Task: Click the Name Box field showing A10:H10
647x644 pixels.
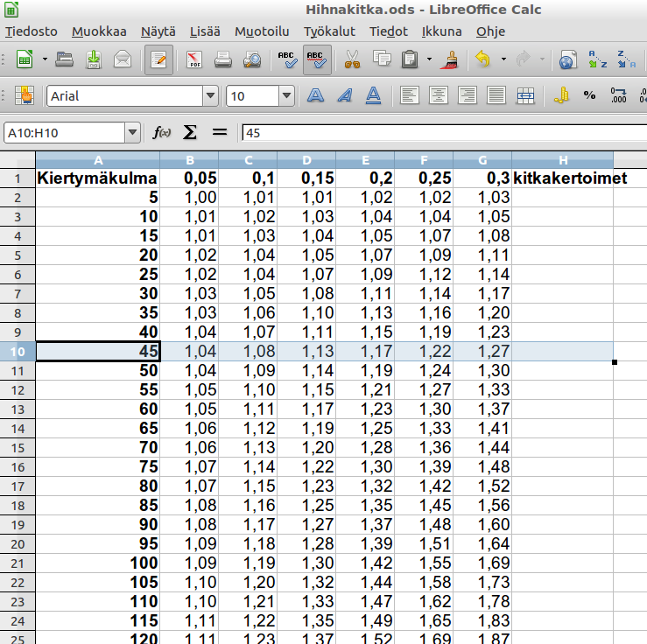Action: pyautogui.click(x=65, y=133)
